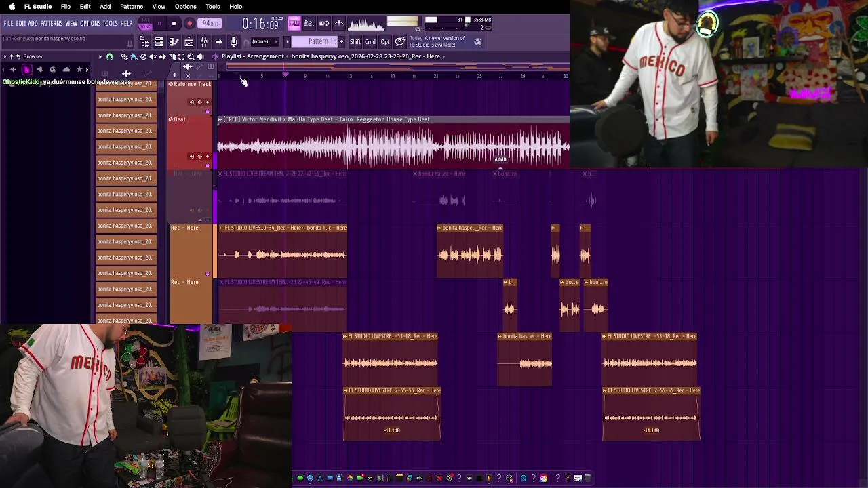Screen dimensions: 868x488
Task: Select the Draw pencil tool in playlist
Action: coord(125,56)
